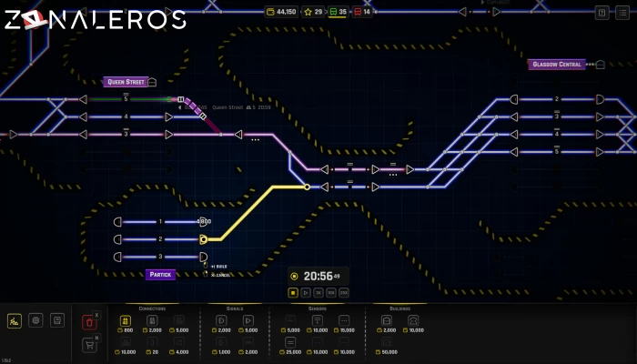Click the highlighted yellow track end at Partick platform 2

coord(204,239)
